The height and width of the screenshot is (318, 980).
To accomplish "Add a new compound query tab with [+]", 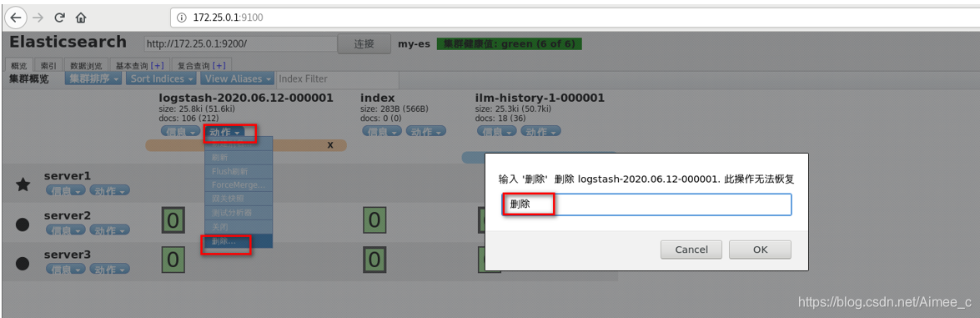I will 219,65.
